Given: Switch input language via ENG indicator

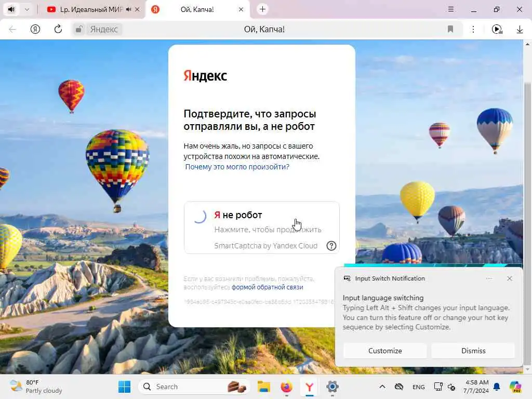Looking at the screenshot, I should [x=419, y=387].
